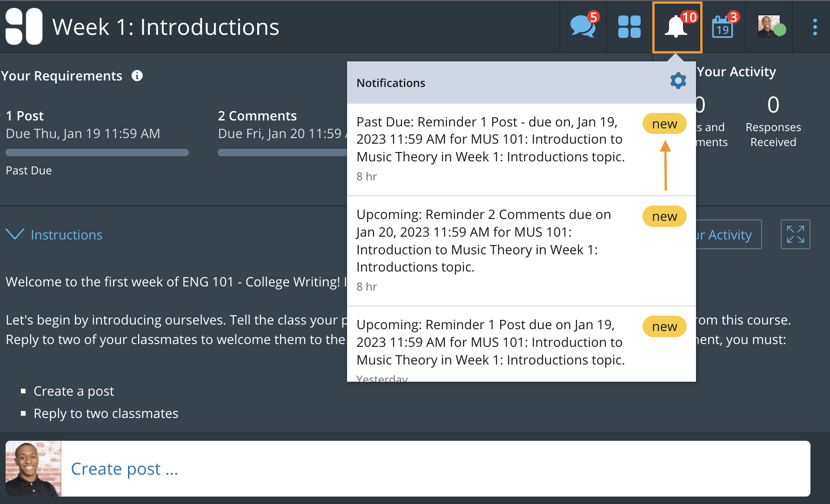
Task: Collapse the Instructions section
Action: (66, 235)
